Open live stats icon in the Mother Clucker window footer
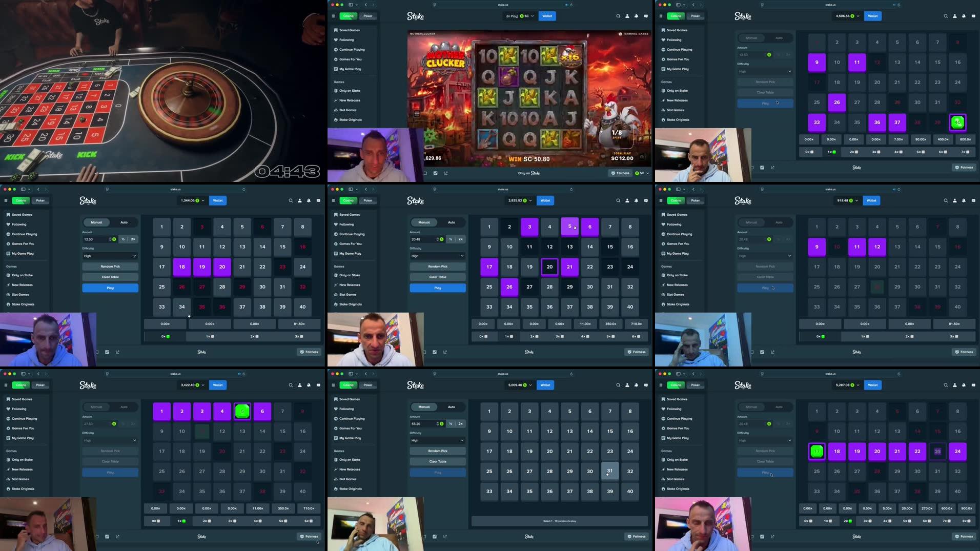The width and height of the screenshot is (980, 551). point(435,173)
